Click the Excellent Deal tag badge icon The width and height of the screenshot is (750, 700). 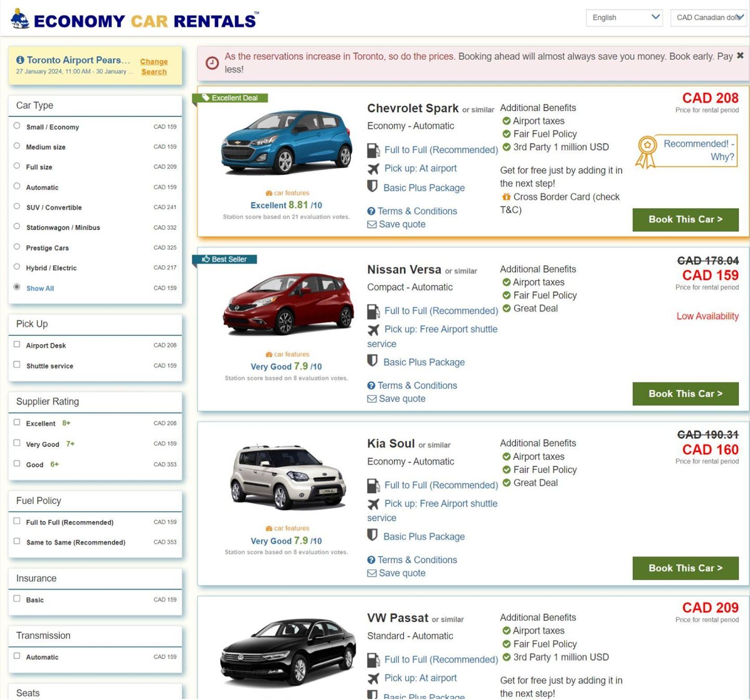[x=206, y=97]
